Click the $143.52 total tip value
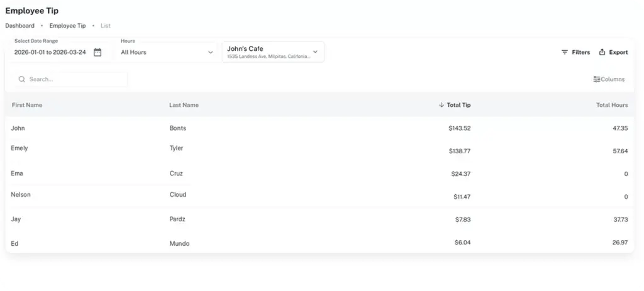Viewport: 644px width, 291px height. coord(460,128)
